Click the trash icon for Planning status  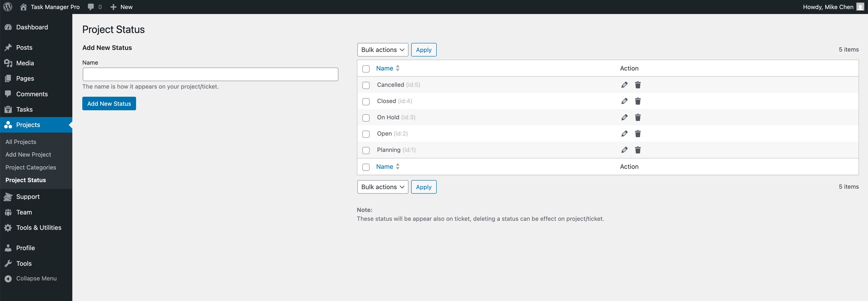pos(637,150)
